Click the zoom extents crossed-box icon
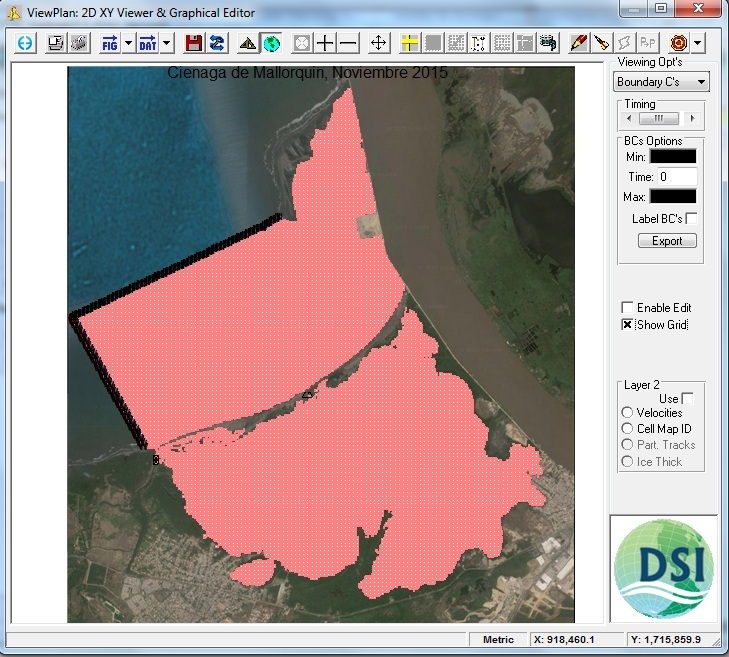The image size is (729, 657). 302,43
